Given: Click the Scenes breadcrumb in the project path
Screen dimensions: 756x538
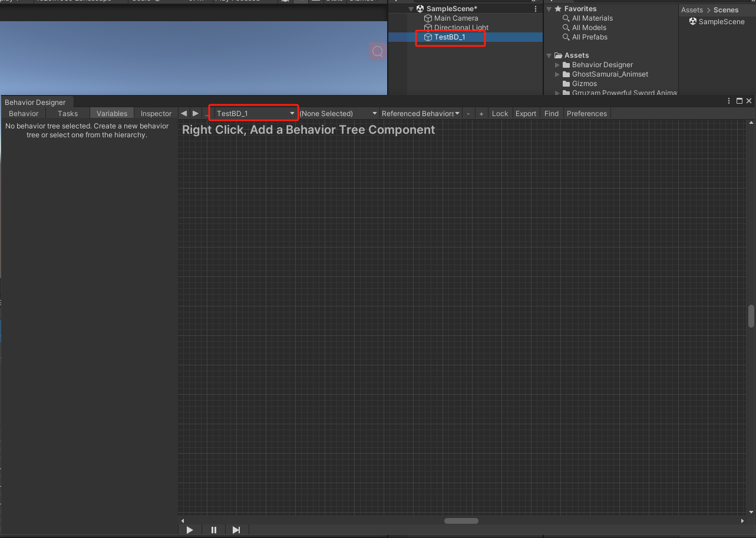Looking at the screenshot, I should (x=726, y=10).
